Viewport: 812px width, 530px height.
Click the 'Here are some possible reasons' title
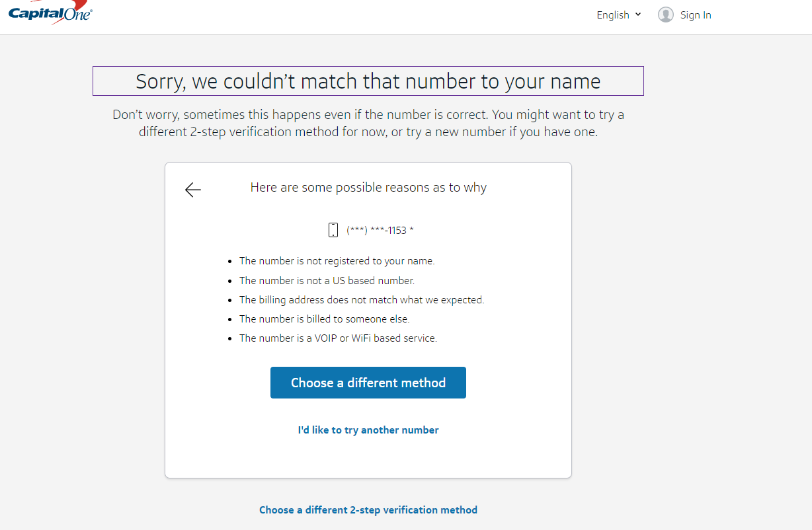[368, 188]
